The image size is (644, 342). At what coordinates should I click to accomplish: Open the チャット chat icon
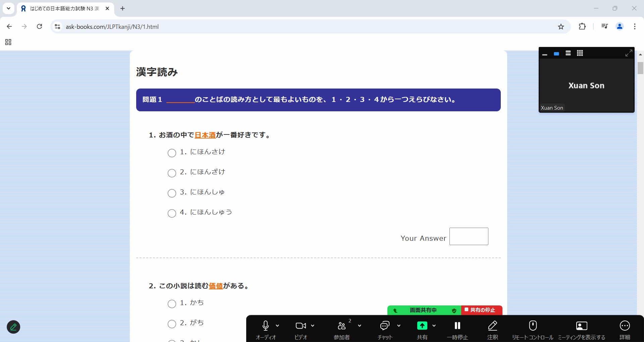[x=384, y=326]
